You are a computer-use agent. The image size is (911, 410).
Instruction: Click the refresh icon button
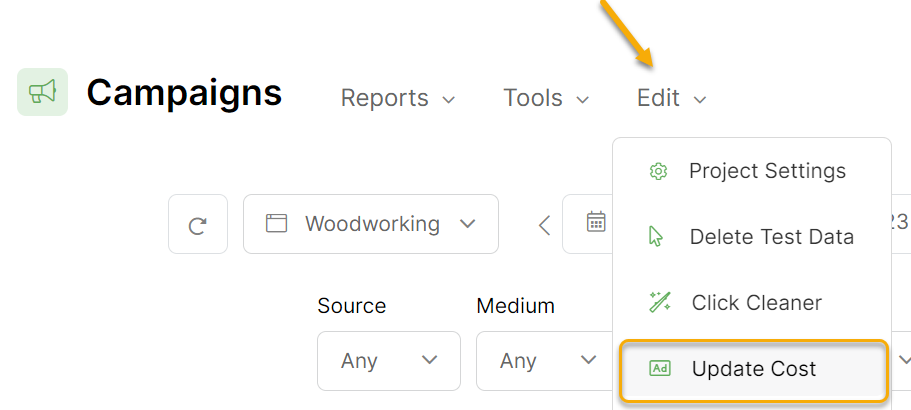tap(198, 224)
